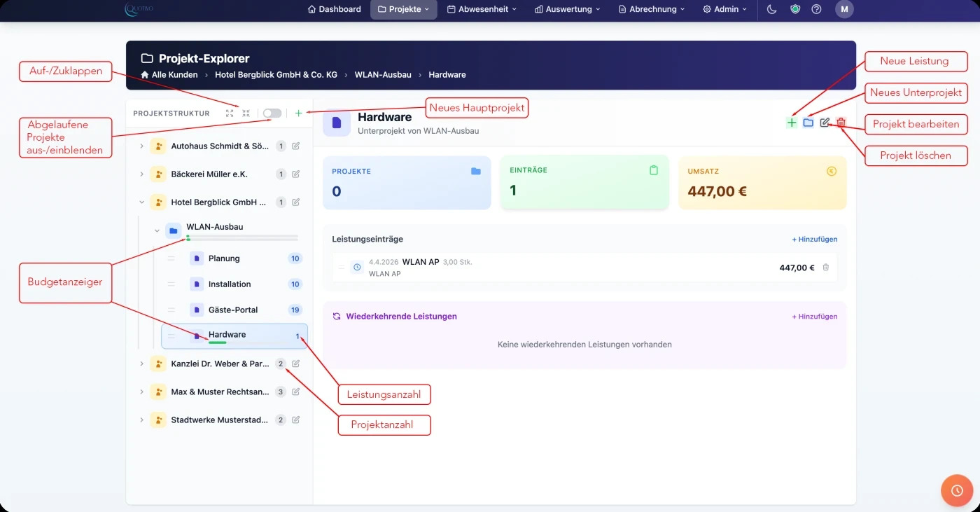The image size is (980, 512).
Task: Click Hinzufügen under Wiederkehrende Leistungen
Action: pyautogui.click(x=815, y=316)
